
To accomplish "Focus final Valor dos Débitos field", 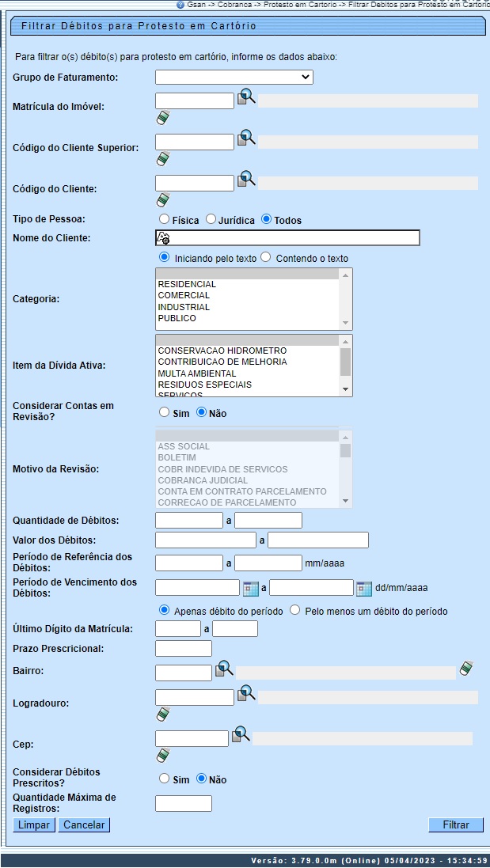I will [318, 540].
